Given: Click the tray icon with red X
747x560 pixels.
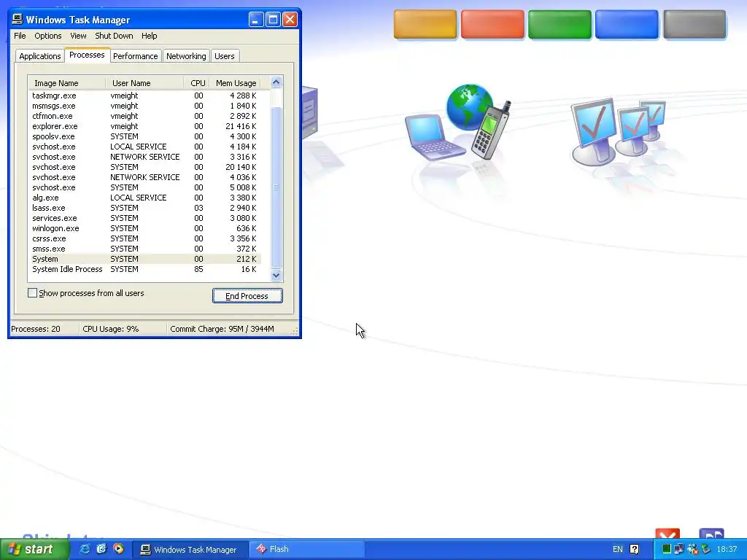Looking at the screenshot, I should 693,549.
